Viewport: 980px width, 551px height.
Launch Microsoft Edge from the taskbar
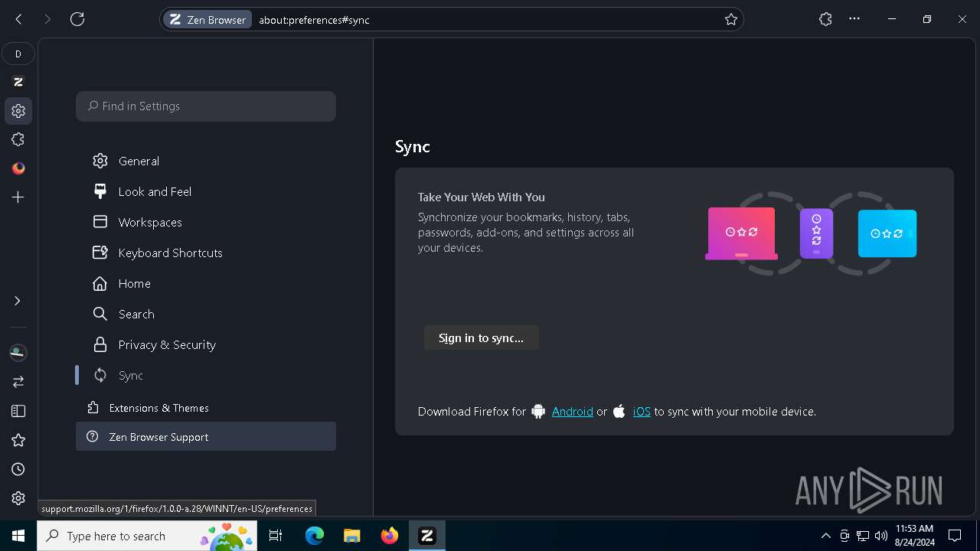pos(315,536)
